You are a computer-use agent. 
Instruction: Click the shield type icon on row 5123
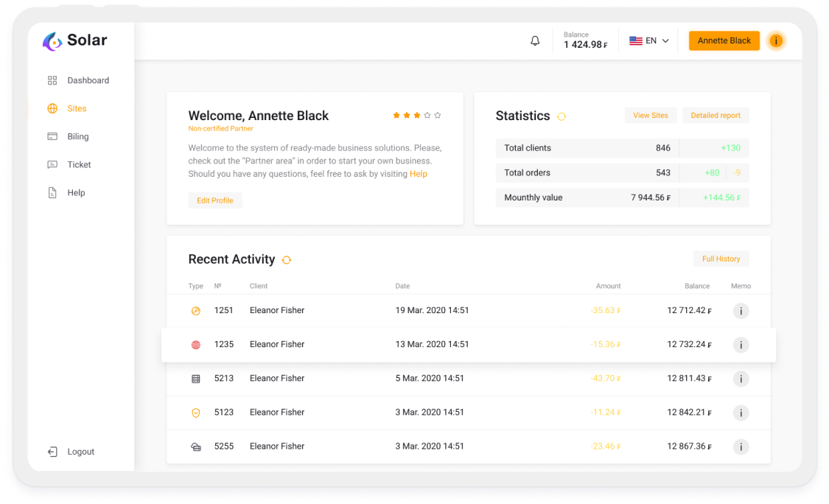(x=196, y=413)
